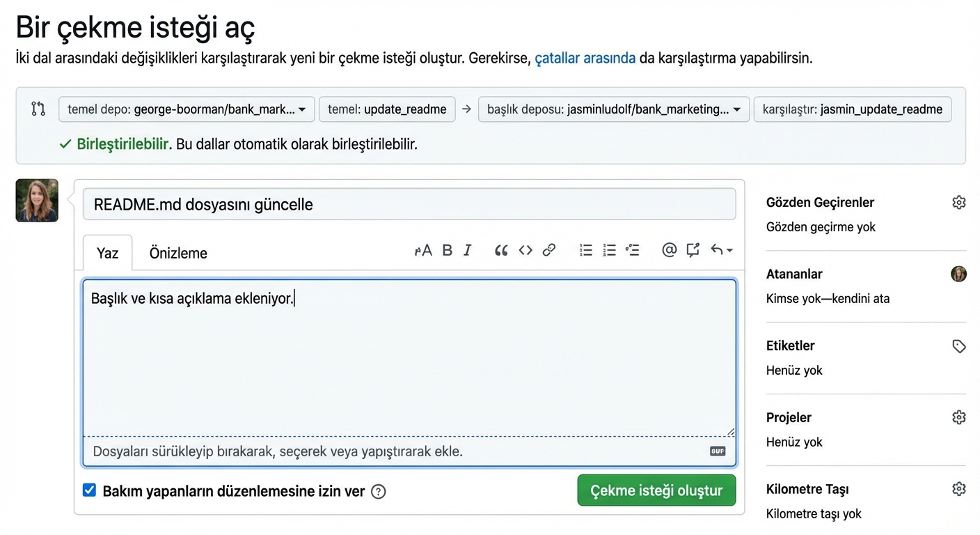The width and height of the screenshot is (980, 535).
Task: Switch to the Önizleme tab
Action: [x=178, y=253]
